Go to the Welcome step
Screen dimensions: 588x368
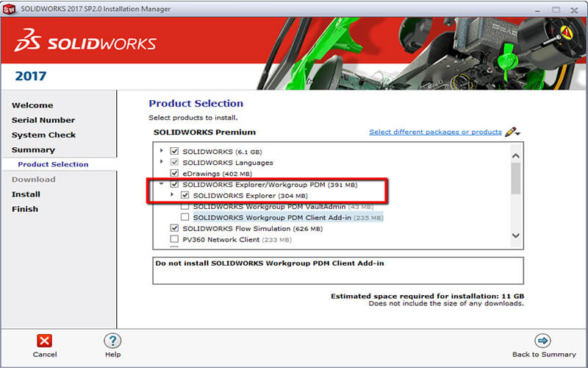click(32, 105)
